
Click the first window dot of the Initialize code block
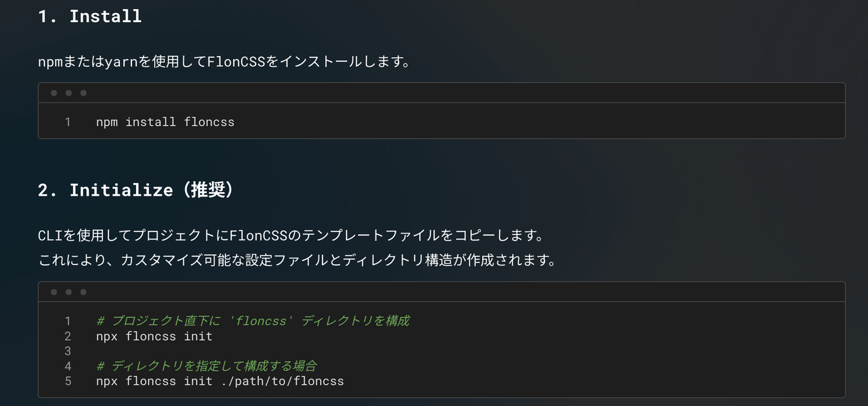click(54, 292)
